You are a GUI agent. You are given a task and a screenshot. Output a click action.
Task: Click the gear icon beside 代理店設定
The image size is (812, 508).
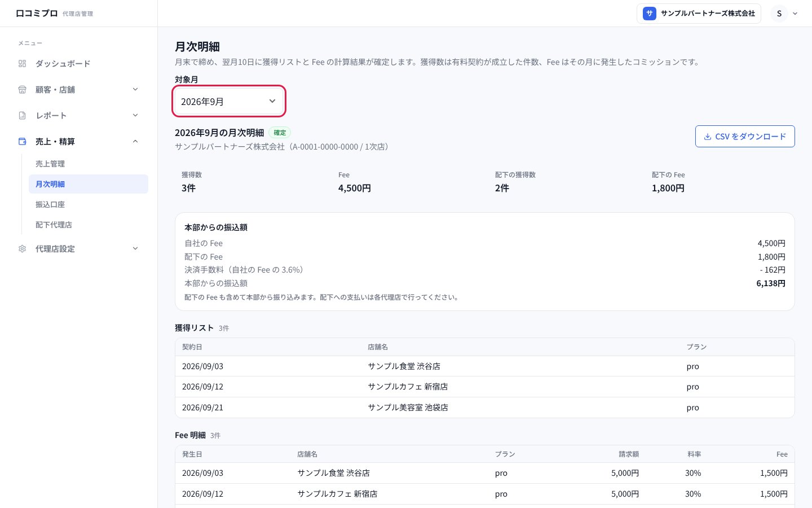(x=23, y=249)
